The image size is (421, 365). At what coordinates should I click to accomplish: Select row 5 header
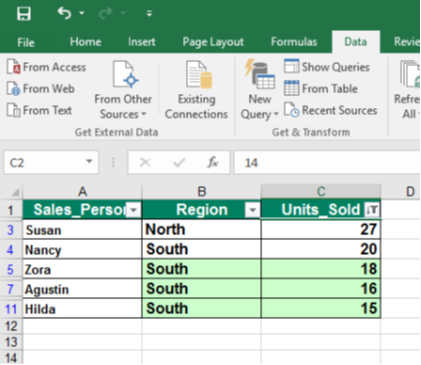pos(11,269)
